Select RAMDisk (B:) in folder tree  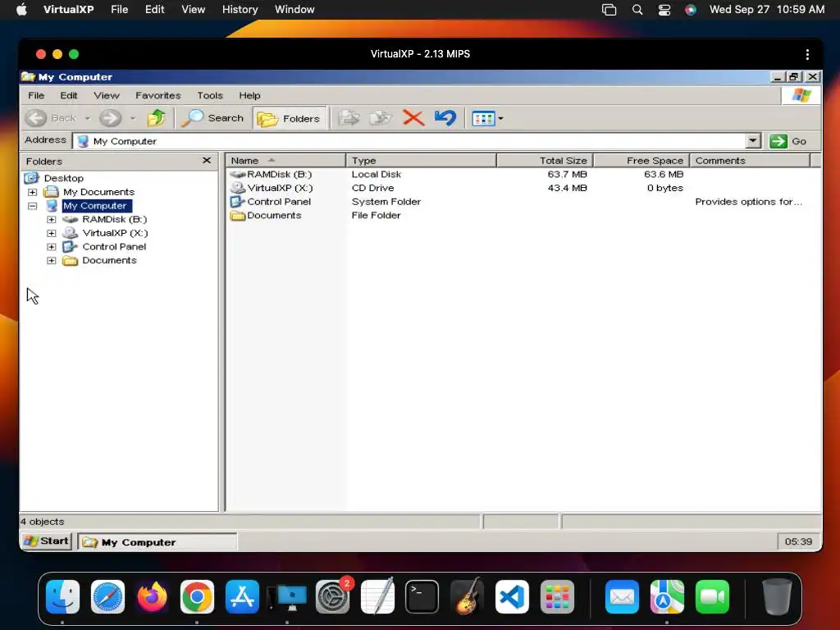click(x=115, y=219)
